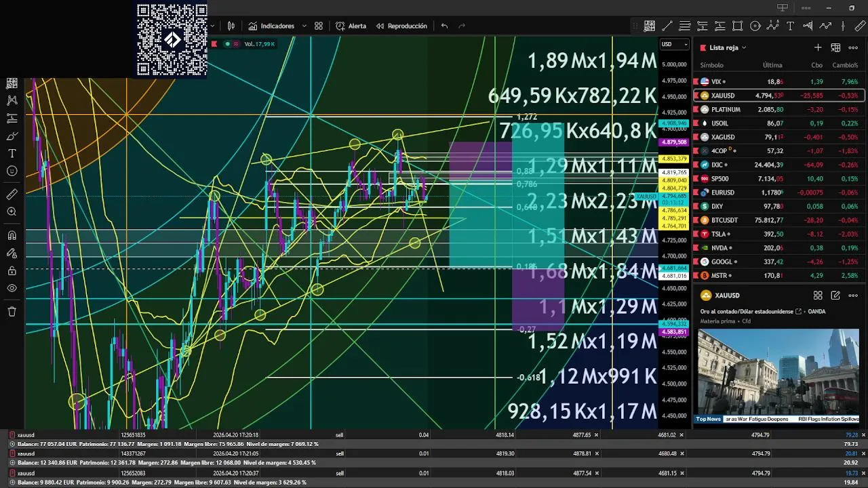Activate zoom-in tool in left sidebar

point(12,212)
